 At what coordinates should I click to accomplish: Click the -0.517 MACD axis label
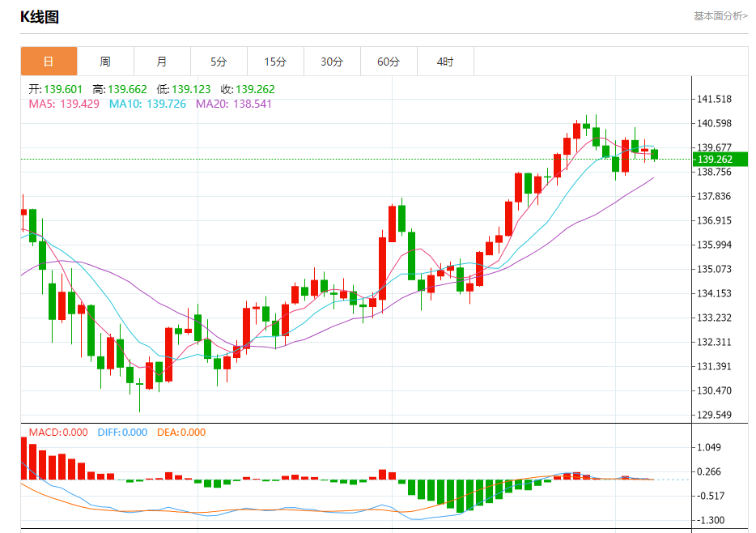[x=711, y=496]
